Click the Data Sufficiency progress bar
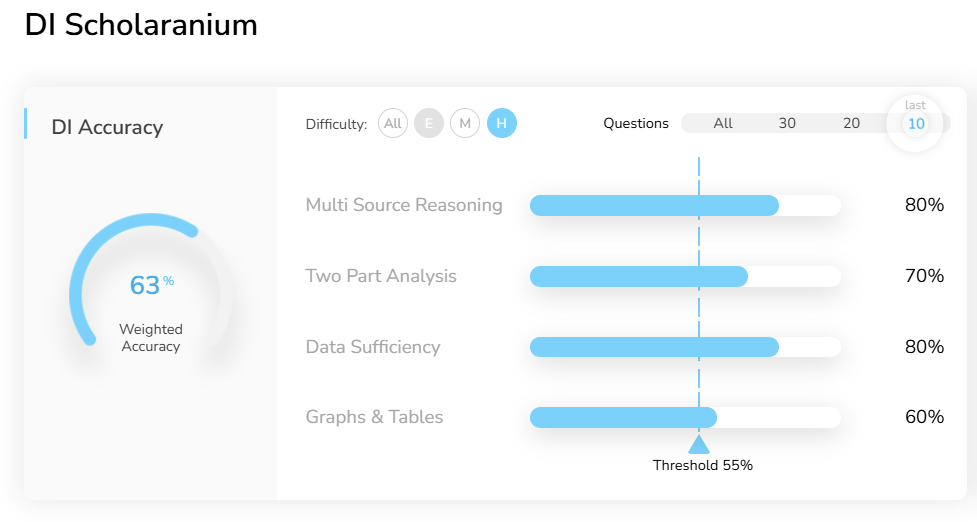This screenshot has width=977, height=522. tap(685, 347)
